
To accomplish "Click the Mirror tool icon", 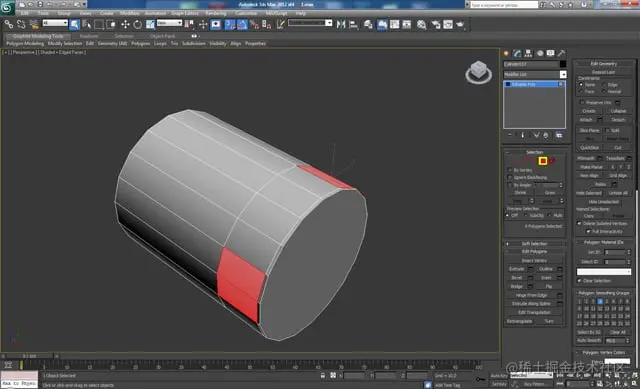I will click(x=341, y=24).
